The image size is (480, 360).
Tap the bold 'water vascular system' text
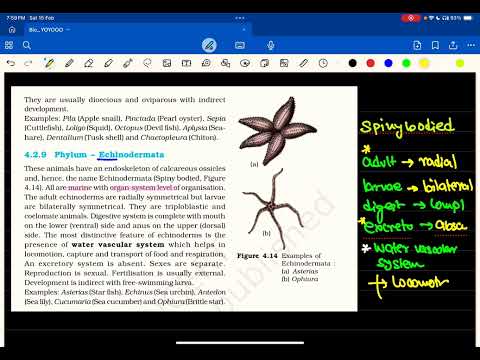point(118,244)
